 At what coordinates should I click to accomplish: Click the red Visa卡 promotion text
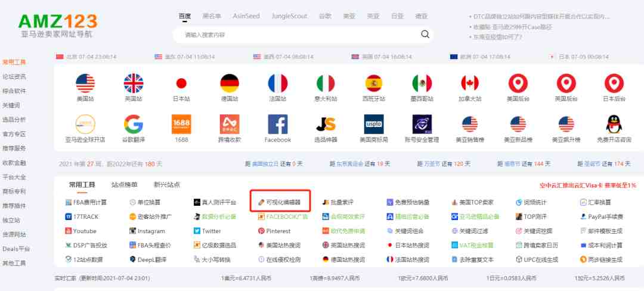588,185
